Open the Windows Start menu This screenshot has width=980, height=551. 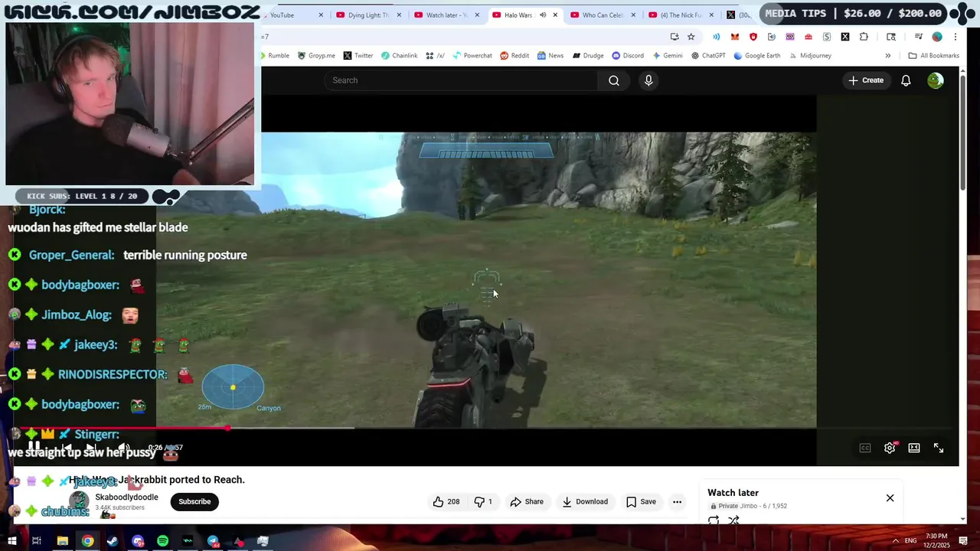click(11, 541)
